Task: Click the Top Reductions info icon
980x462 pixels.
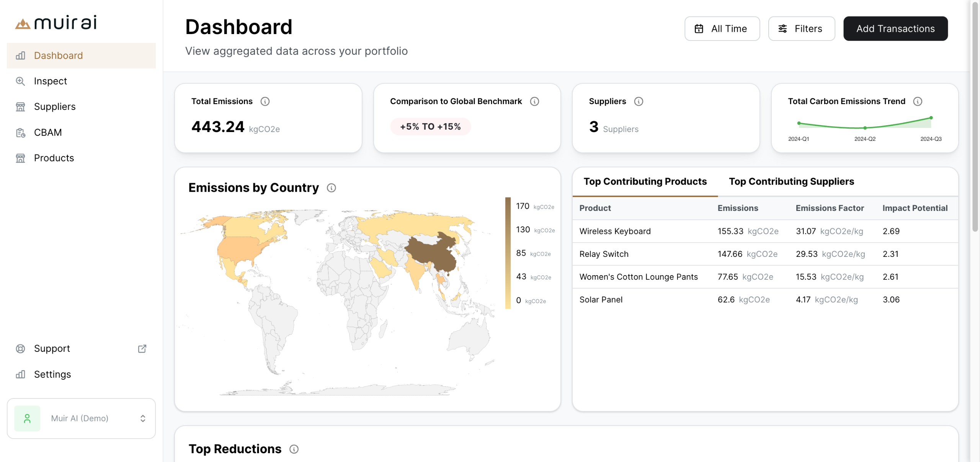Action: coord(294,449)
